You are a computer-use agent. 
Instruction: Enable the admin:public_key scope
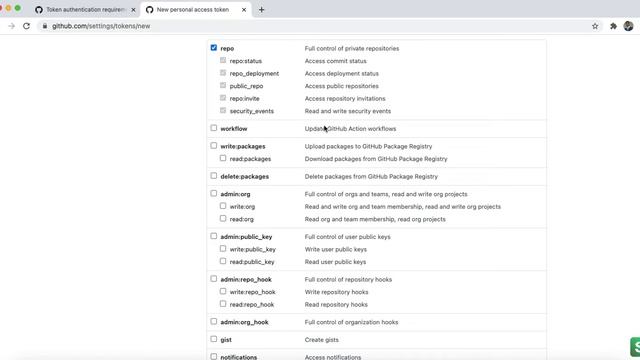pyautogui.click(x=213, y=236)
